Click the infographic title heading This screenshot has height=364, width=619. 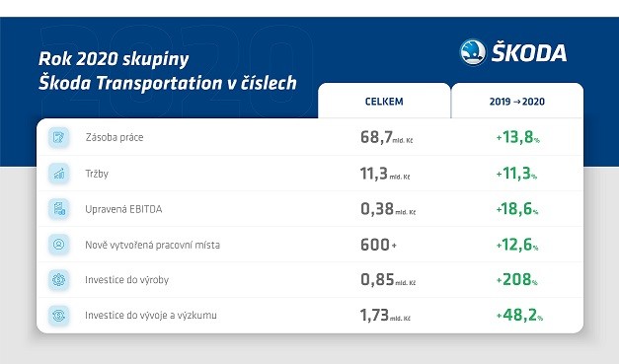pyautogui.click(x=168, y=71)
